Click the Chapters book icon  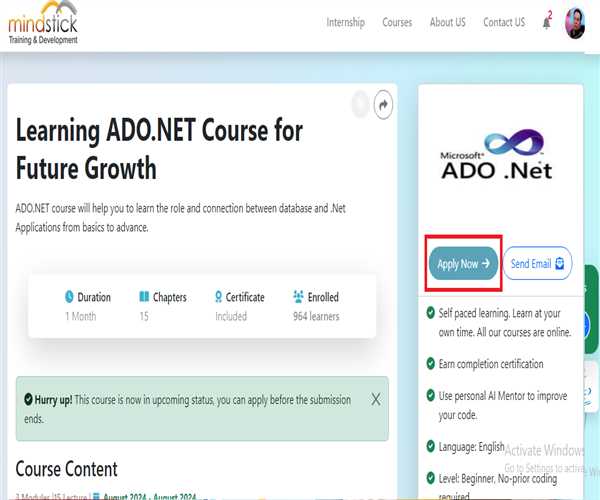click(144, 296)
